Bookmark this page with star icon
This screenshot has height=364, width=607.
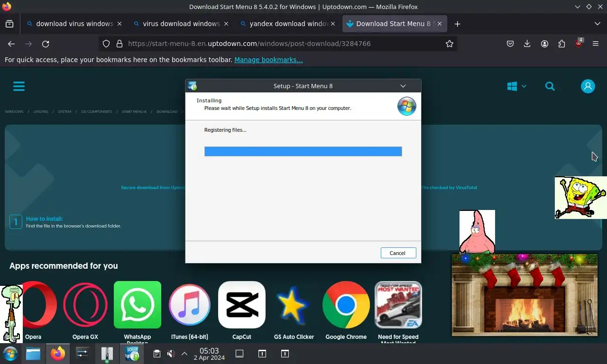click(x=450, y=44)
